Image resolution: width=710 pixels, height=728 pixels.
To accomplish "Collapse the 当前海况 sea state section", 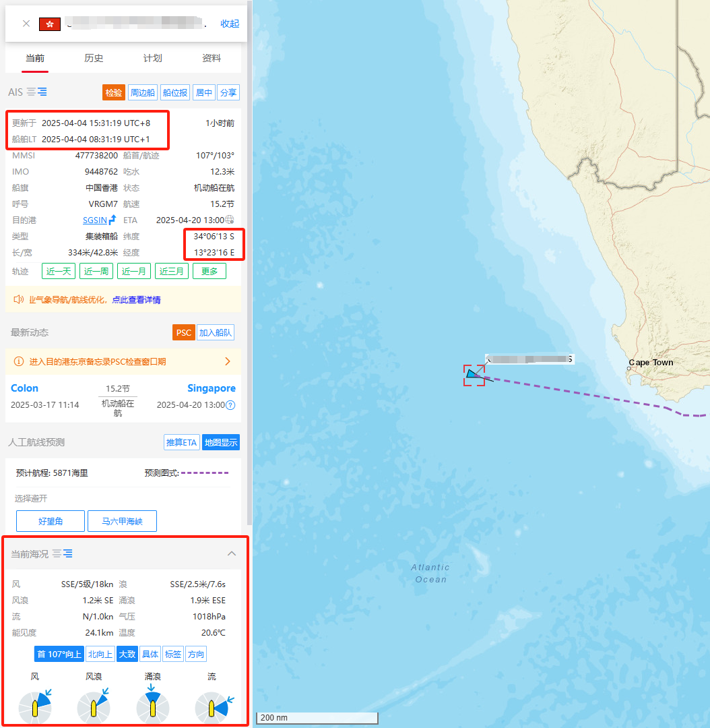I will 232,553.
